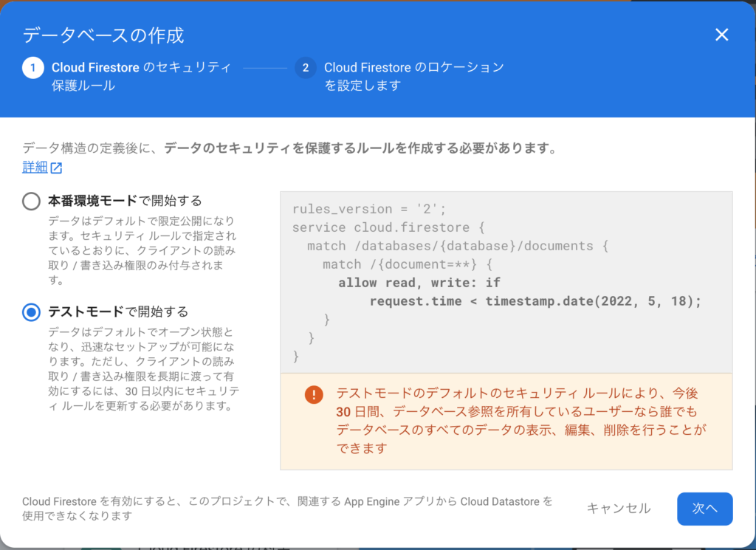
Task: Select step Cloud Firestore のロケーションを設定します
Action: pos(413,76)
